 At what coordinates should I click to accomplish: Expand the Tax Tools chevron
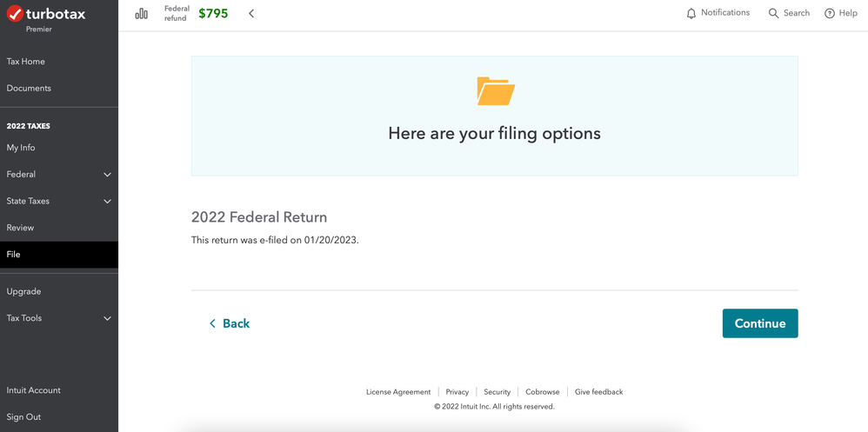[107, 319]
